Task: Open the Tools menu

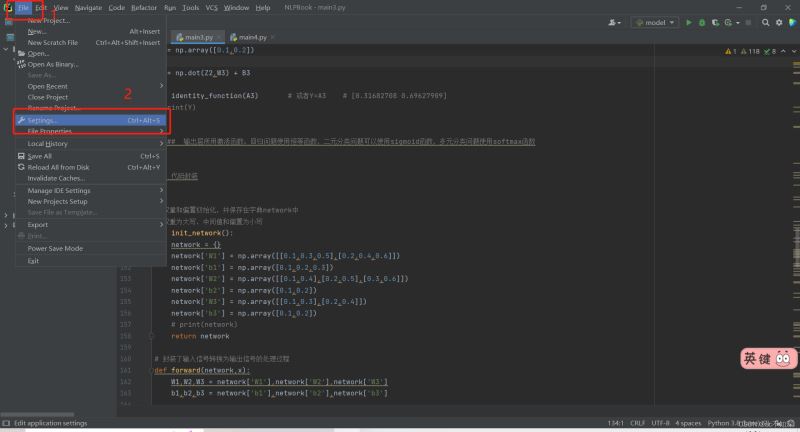Action: pyautogui.click(x=190, y=8)
